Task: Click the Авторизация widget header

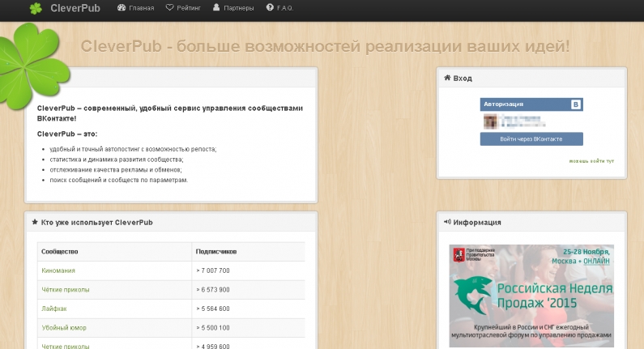Action: 531,104
